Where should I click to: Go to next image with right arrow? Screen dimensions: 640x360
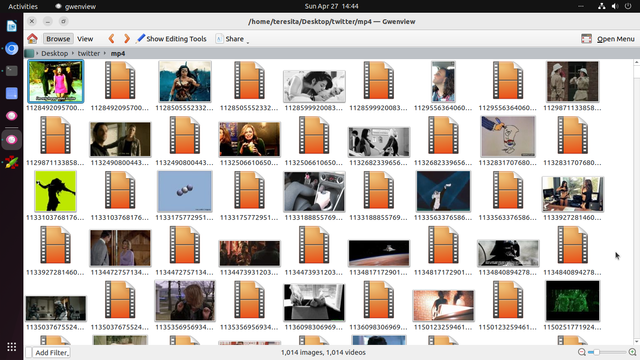tap(127, 39)
